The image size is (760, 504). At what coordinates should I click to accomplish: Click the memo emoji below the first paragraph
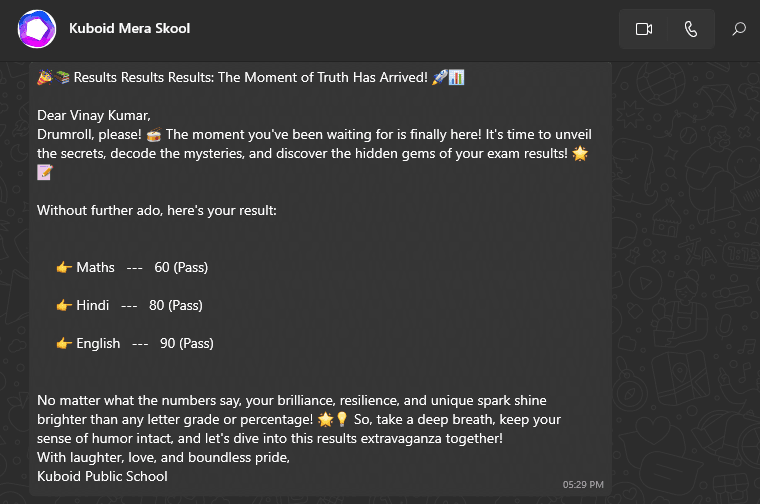coord(44,172)
